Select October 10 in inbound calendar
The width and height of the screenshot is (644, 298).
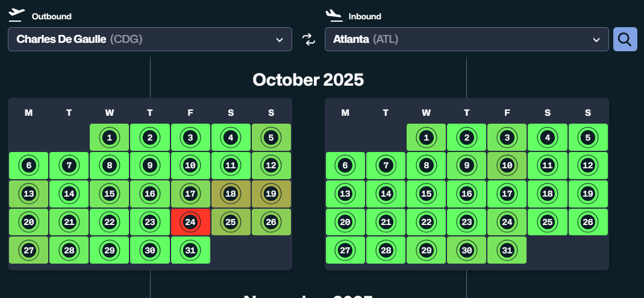click(507, 165)
